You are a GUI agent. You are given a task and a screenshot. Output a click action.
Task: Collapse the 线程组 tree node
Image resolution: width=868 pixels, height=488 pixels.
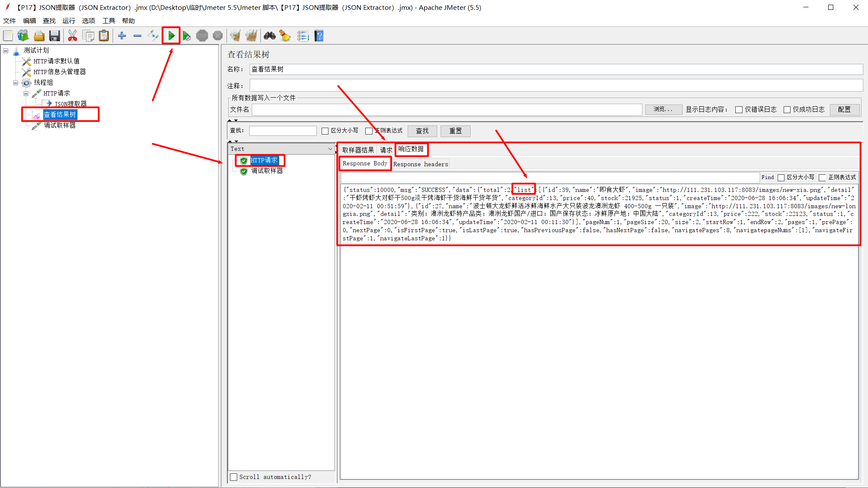[16, 83]
